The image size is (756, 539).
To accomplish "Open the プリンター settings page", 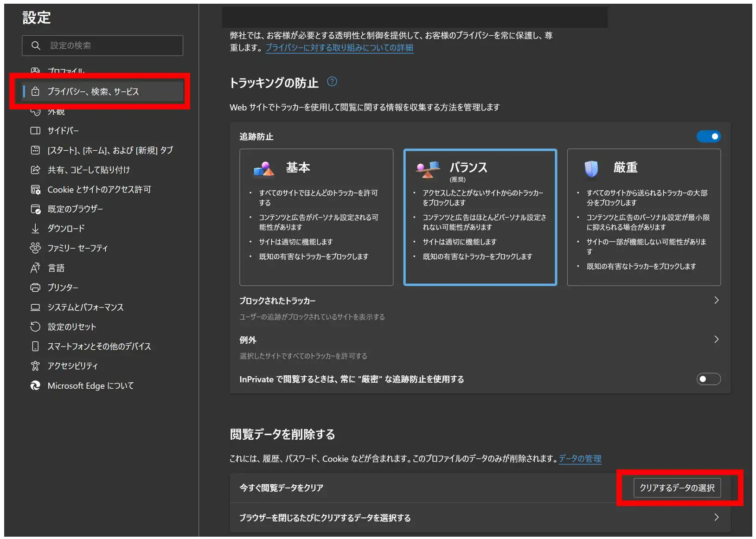I will tap(63, 288).
